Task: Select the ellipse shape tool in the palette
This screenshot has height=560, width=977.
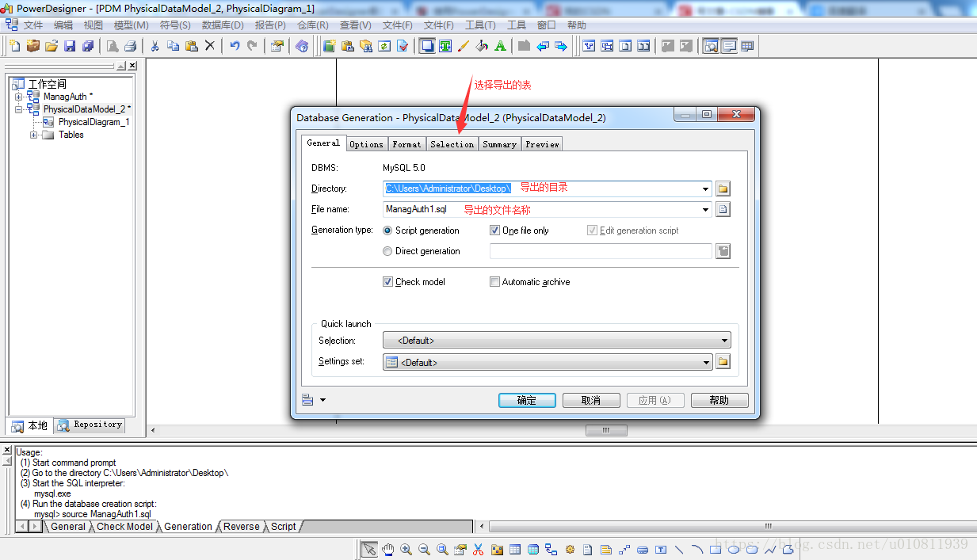Action: (x=735, y=549)
